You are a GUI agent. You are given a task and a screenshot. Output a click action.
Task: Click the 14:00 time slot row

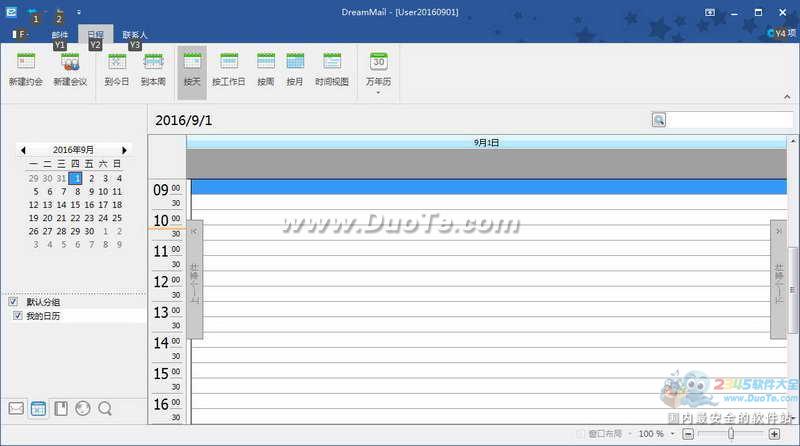[489, 340]
